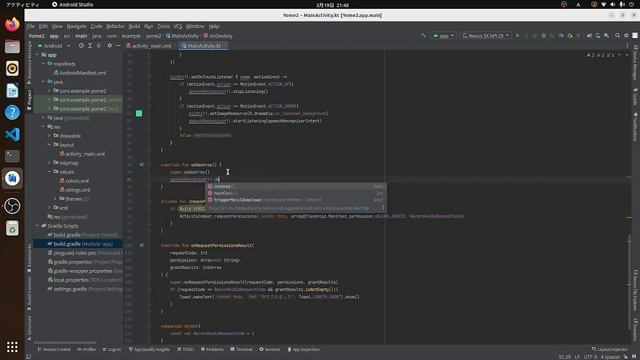
Task: Open the Layout Inspector tool window
Action: coord(610,349)
